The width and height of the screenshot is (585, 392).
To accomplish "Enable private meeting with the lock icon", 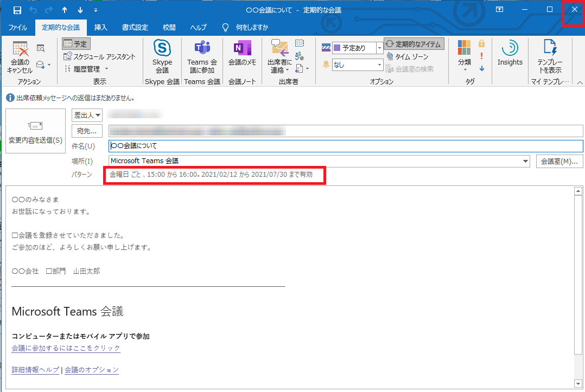I will pos(481,44).
